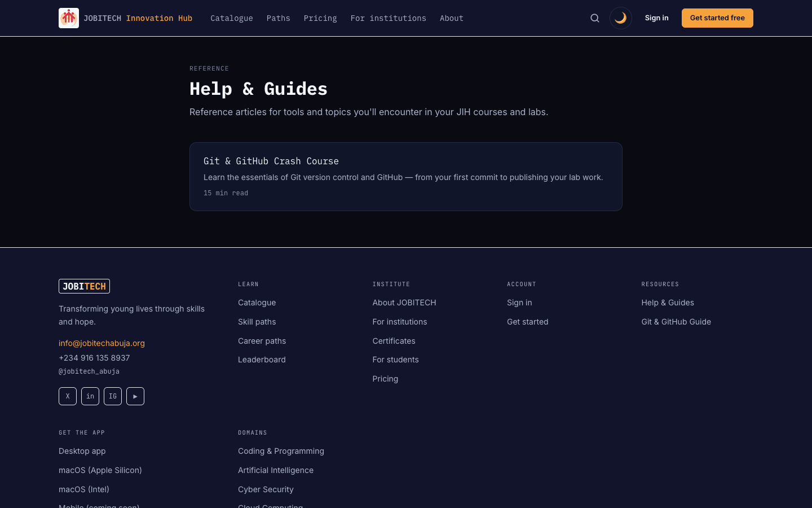Open the search magnifier icon
Image resolution: width=812 pixels, height=508 pixels.
point(595,18)
